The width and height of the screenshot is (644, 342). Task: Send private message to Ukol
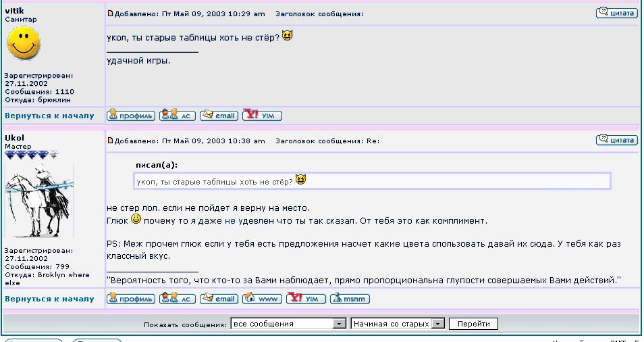click(178, 298)
